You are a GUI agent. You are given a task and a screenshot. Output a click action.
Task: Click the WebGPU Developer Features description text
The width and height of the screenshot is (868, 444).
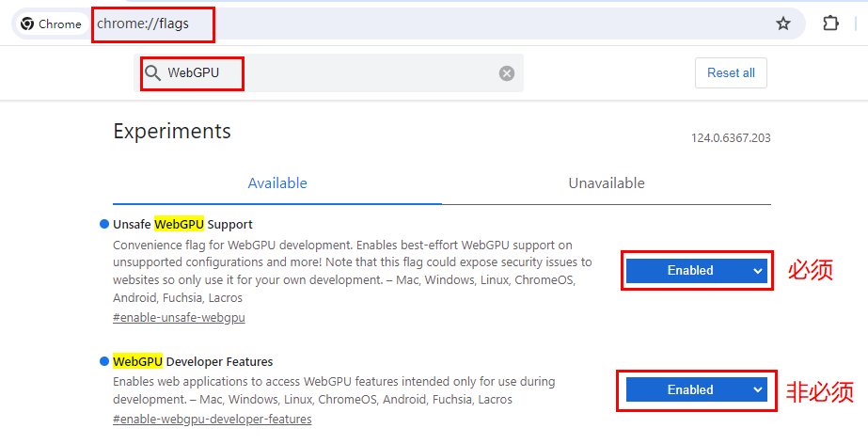pos(334,390)
